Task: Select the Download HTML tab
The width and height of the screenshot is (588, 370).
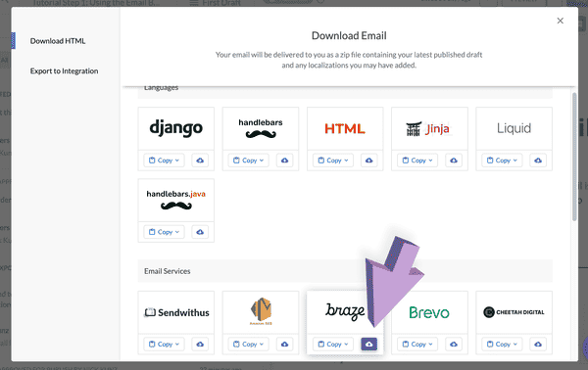Action: [x=58, y=41]
